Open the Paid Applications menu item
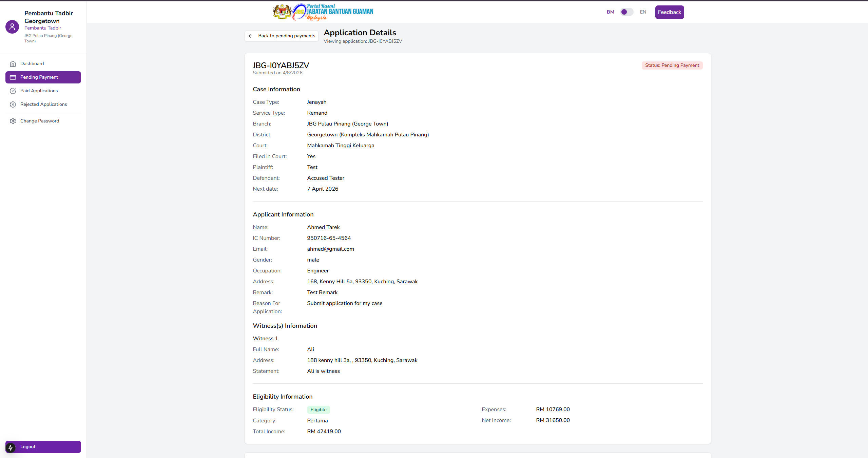Image resolution: width=868 pixels, height=458 pixels. pos(39,91)
